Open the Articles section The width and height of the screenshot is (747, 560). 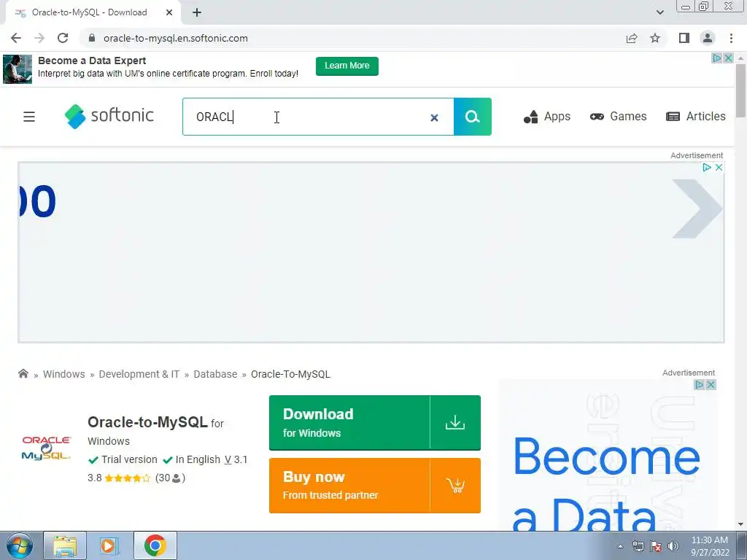pos(695,116)
